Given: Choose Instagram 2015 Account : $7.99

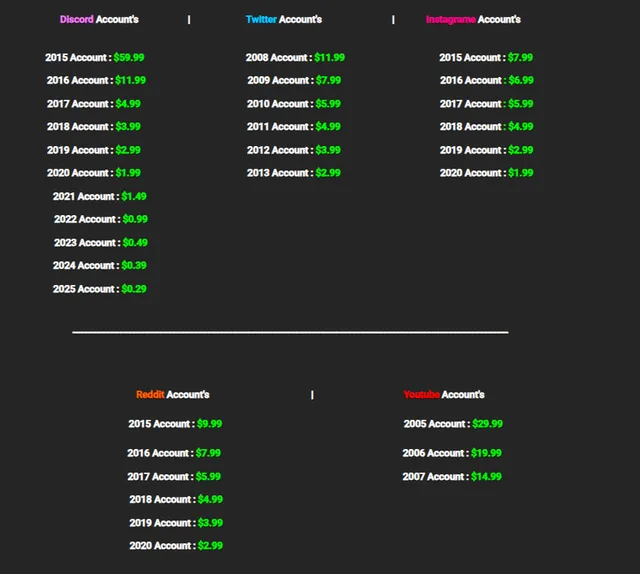Looking at the screenshot, I should [x=486, y=58].
